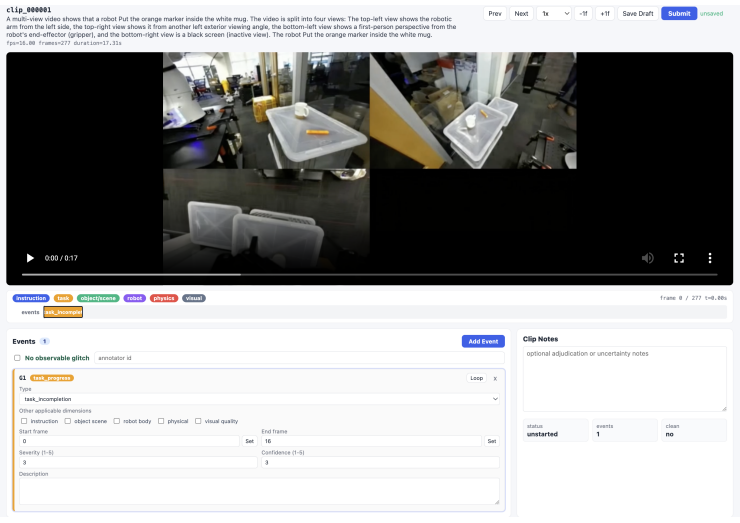The height and width of the screenshot is (523, 740).
Task: Check the visual quality dimension checkbox
Action: (x=198, y=421)
